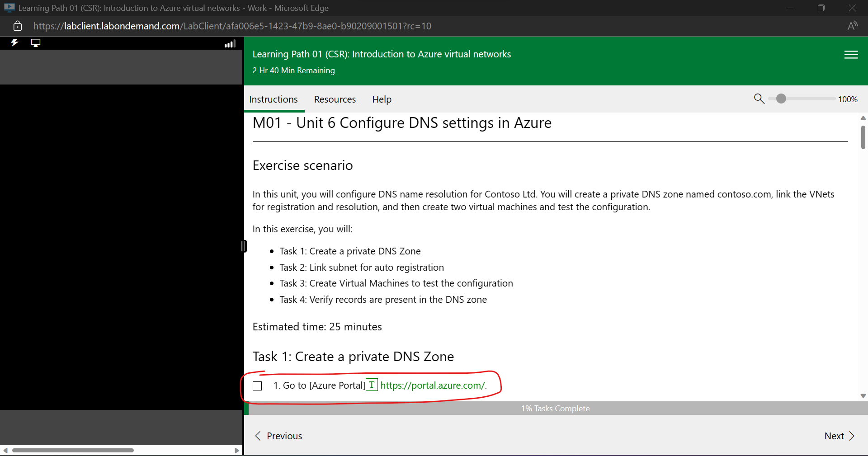Open the Help tab

pos(382,99)
